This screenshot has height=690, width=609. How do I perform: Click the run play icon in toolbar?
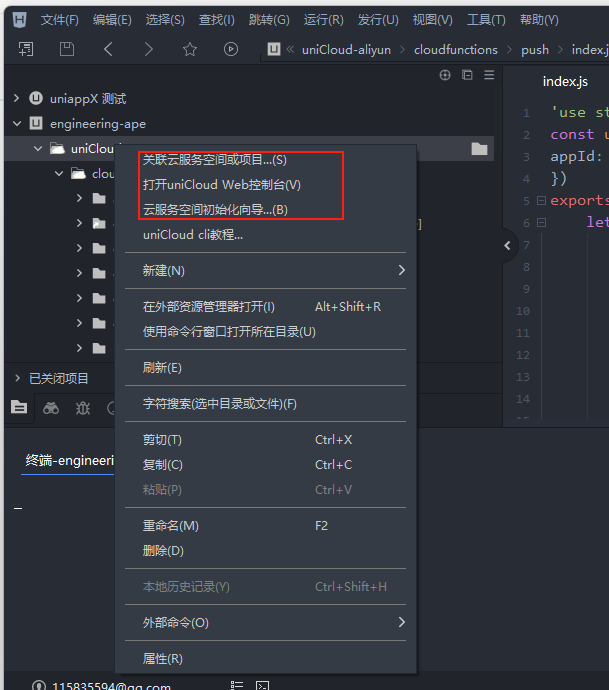(x=231, y=49)
